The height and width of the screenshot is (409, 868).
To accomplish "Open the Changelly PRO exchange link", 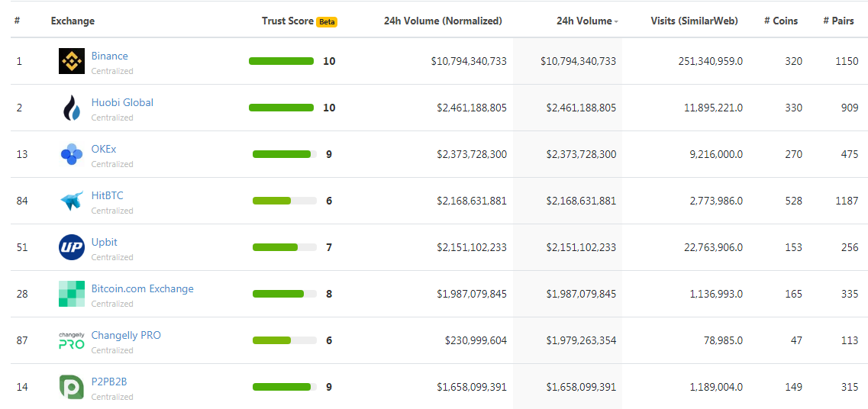I will point(126,335).
